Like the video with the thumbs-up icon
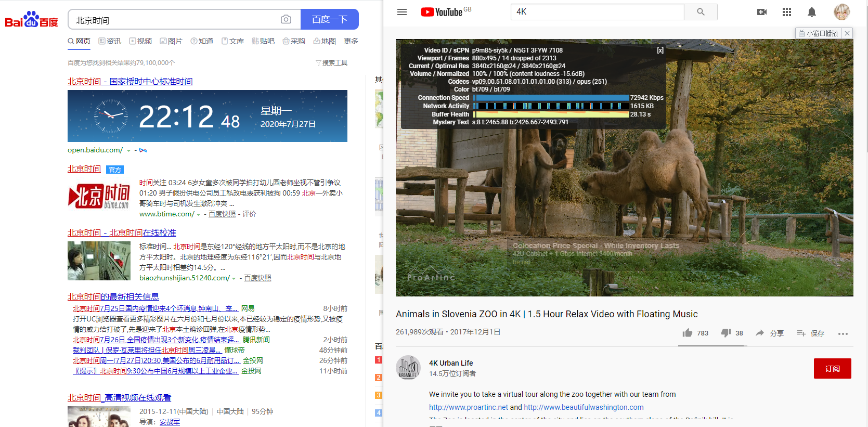The height and width of the screenshot is (427, 868). (688, 333)
